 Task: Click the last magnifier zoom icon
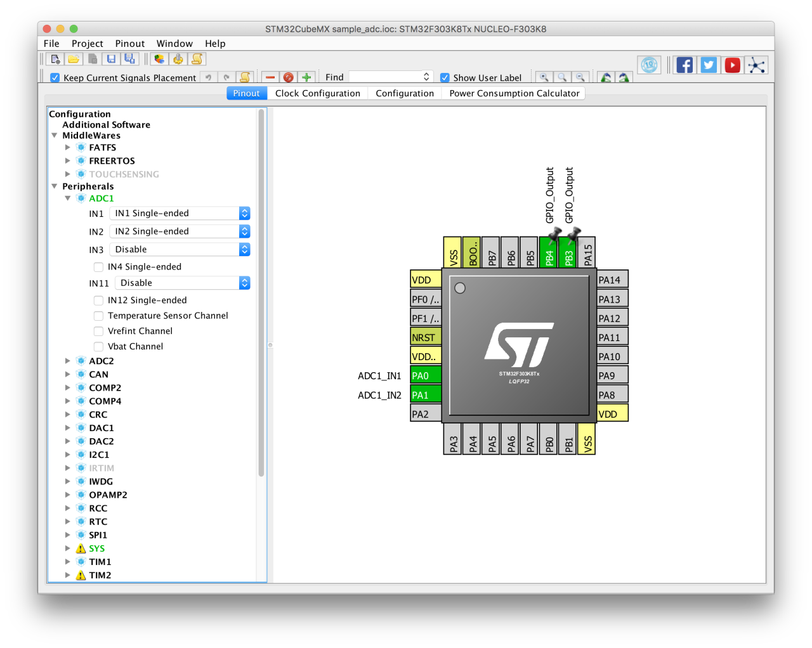pos(580,77)
